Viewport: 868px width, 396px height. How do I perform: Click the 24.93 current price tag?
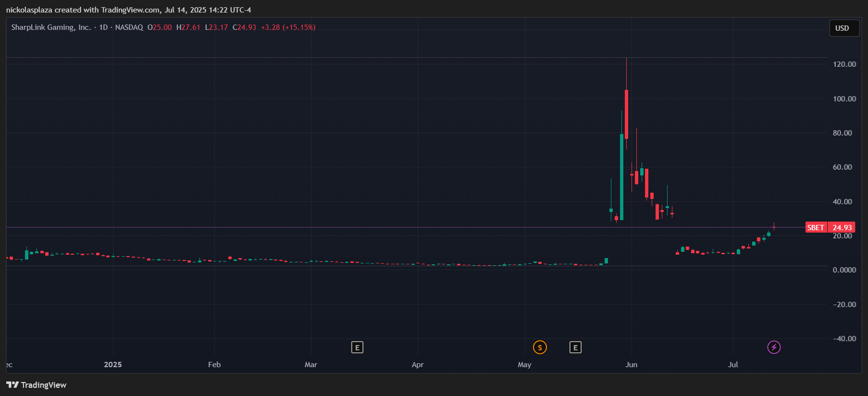(842, 227)
